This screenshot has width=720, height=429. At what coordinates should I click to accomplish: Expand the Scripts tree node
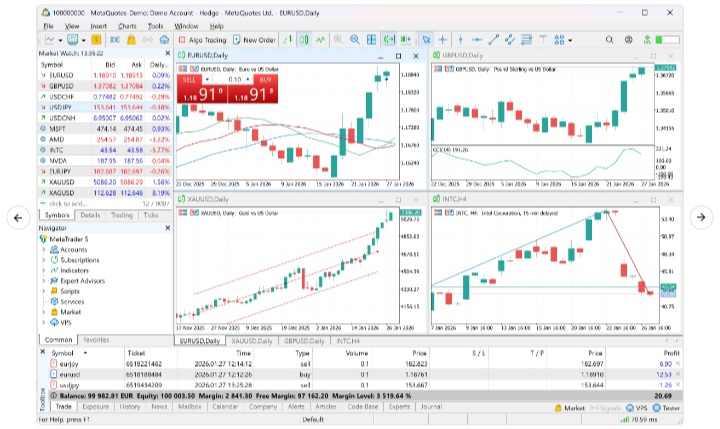pos(44,291)
